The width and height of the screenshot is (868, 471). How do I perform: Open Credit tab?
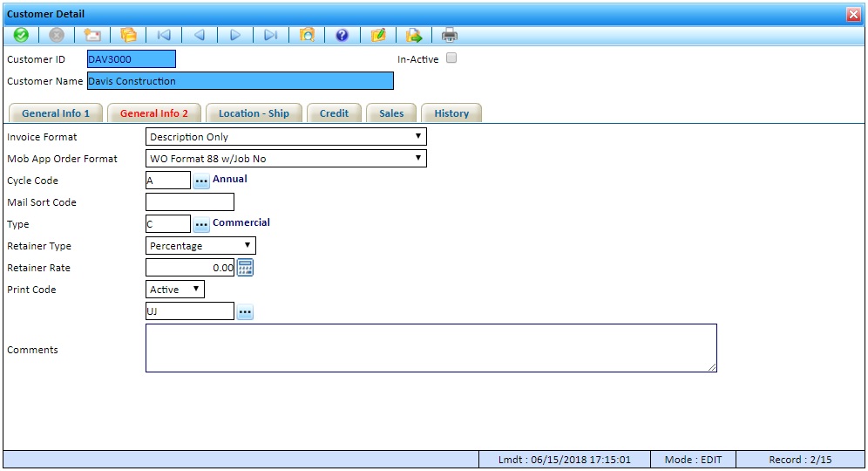pos(335,113)
